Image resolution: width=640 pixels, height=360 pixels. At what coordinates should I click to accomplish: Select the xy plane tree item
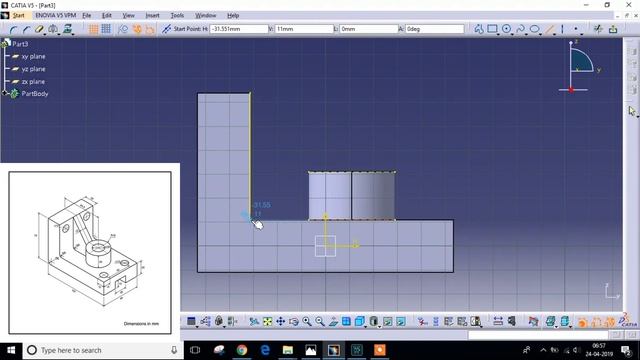[33, 56]
